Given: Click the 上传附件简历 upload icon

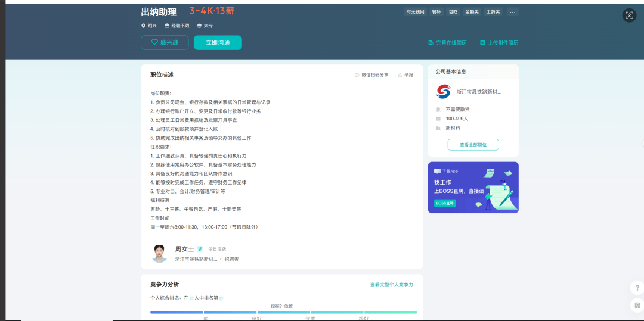Looking at the screenshot, I should pyautogui.click(x=482, y=43).
